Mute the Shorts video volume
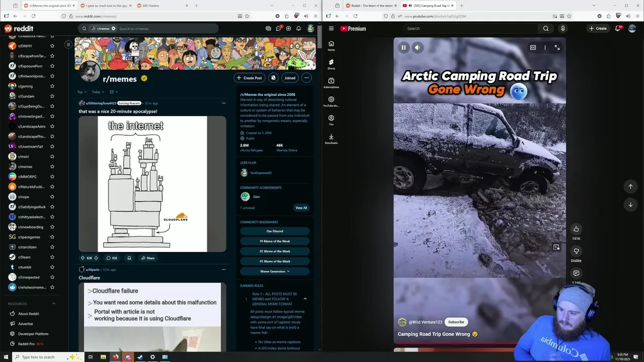644x362 pixels. 417,48
